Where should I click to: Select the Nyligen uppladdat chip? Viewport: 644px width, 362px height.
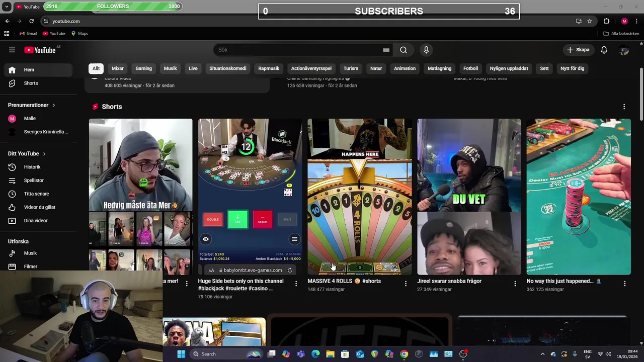[509, 68]
